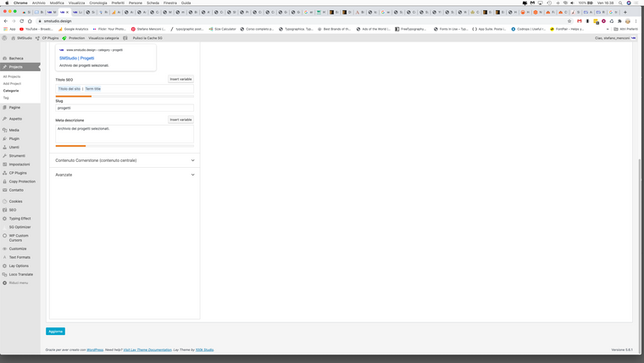Open Bacheca dashboard in sidebar
Screen dimensions: 644x363
pos(16,58)
